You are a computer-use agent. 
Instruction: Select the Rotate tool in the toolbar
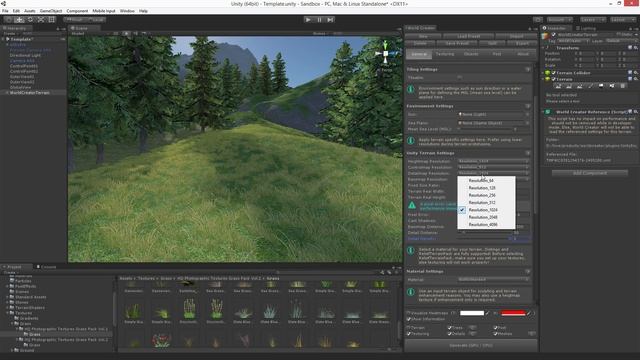click(x=30, y=19)
